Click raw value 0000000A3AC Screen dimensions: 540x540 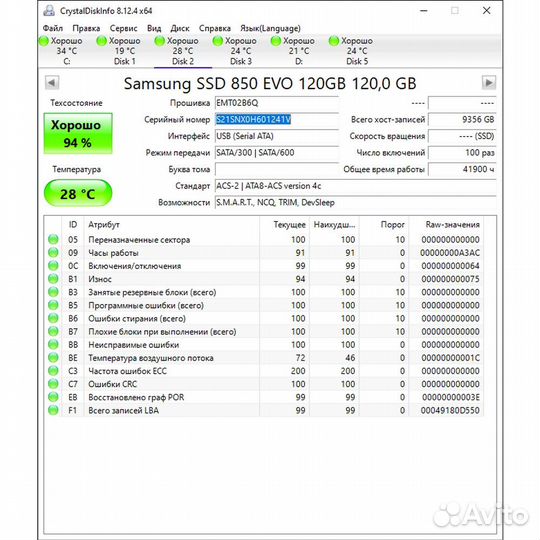(450, 252)
